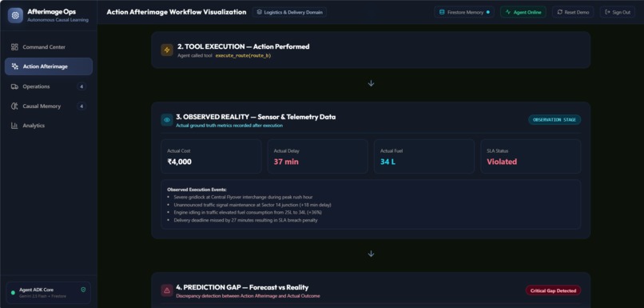The image size is (644, 308).
Task: Click 'Actual ground truth metrics recorded' subtitle
Action: click(x=229, y=126)
